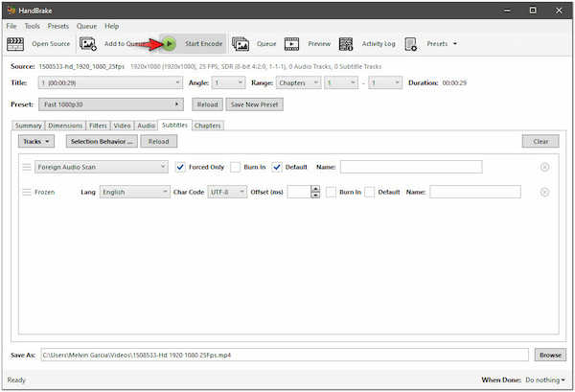This screenshot has width=575, height=392.
Task: Click the Add to Queue icon
Action: pos(88,43)
